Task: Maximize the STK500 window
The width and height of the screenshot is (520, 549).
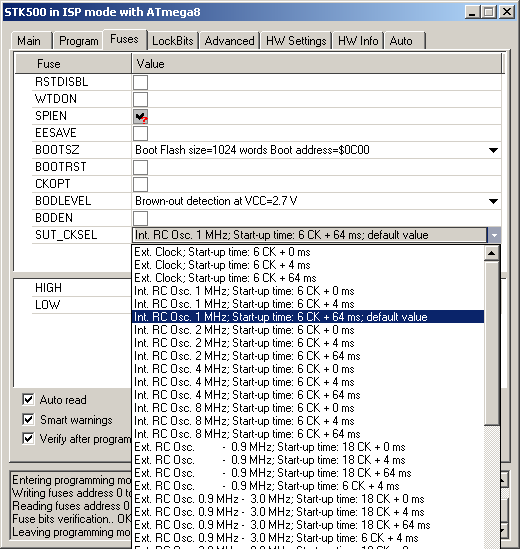Action: tap(489, 12)
